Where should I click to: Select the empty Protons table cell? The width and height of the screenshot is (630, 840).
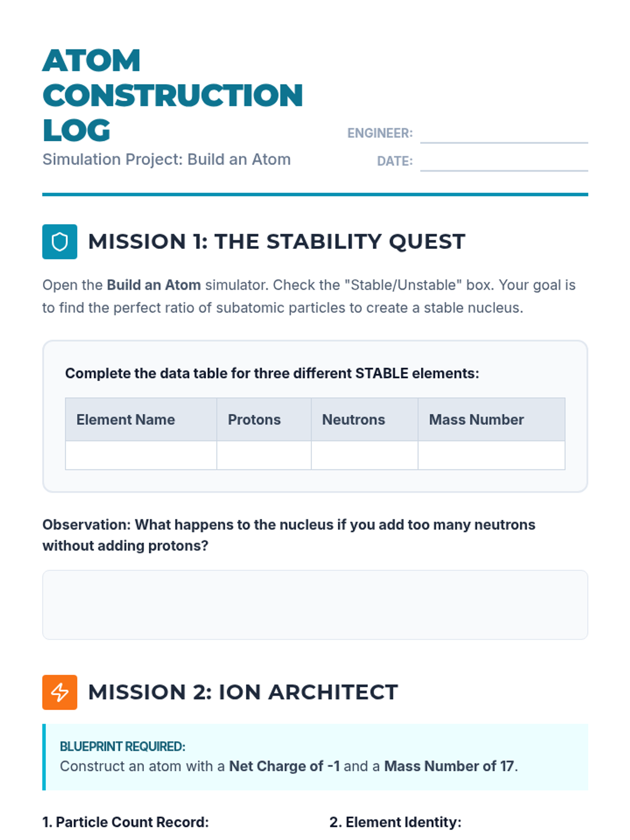264,455
